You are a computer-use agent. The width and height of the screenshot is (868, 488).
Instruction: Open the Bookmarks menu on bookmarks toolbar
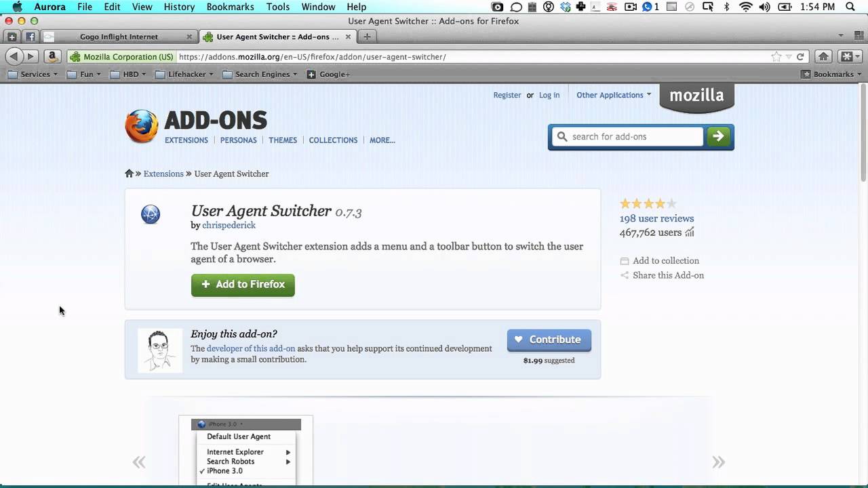831,75
